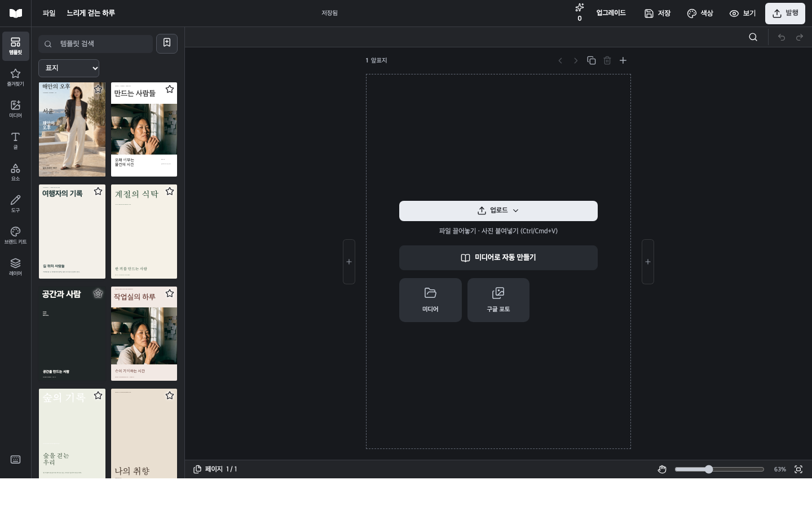812x515 pixels.
Task: Click 업그레이드 upgrade button
Action: tap(611, 13)
